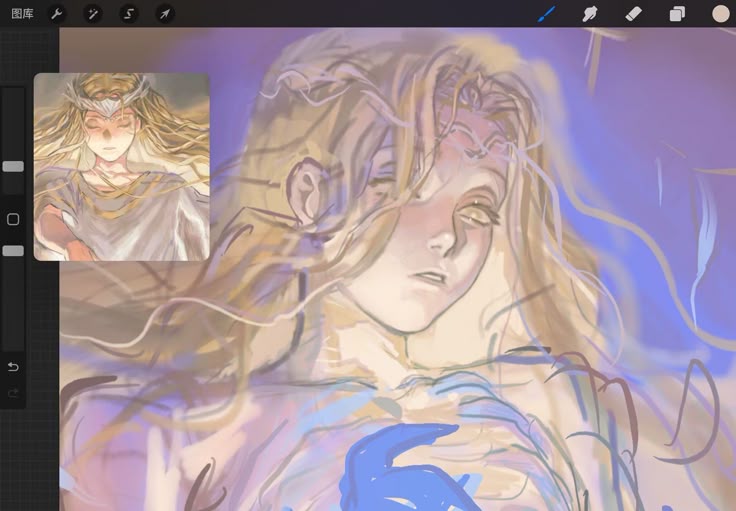Open the active color picker circle
736x511 pixels.
click(x=721, y=14)
